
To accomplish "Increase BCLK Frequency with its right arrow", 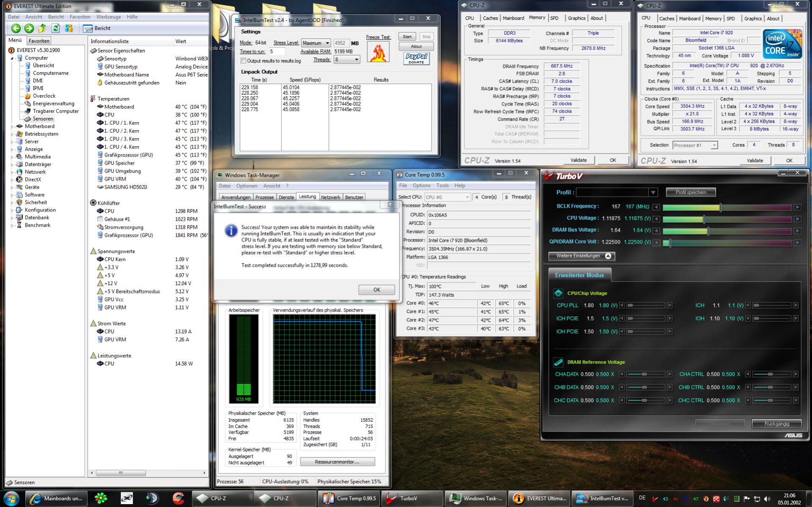I will [797, 207].
